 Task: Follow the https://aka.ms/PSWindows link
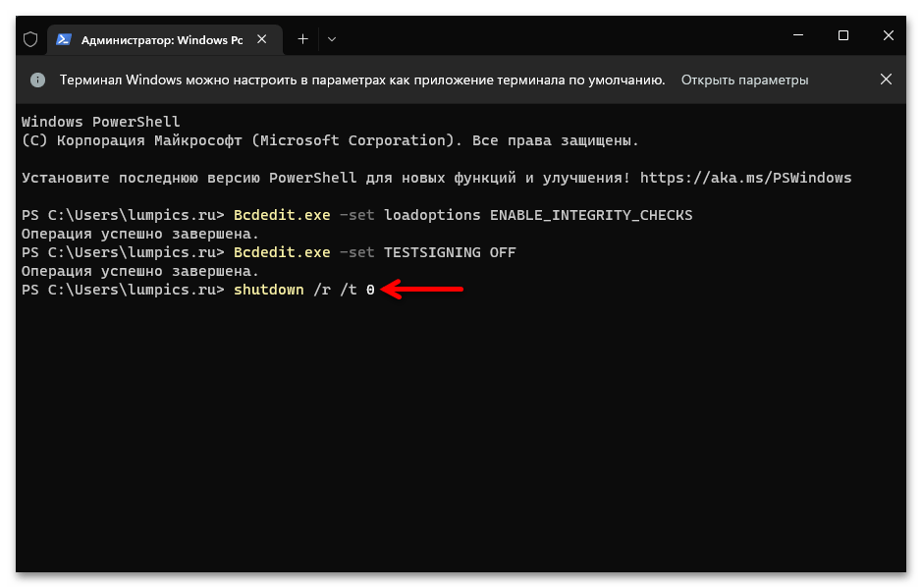pyautogui.click(x=745, y=178)
